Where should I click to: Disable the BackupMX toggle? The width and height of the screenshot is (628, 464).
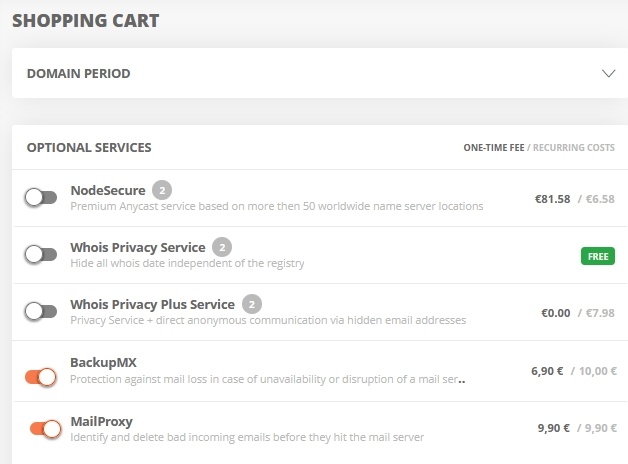(x=41, y=377)
